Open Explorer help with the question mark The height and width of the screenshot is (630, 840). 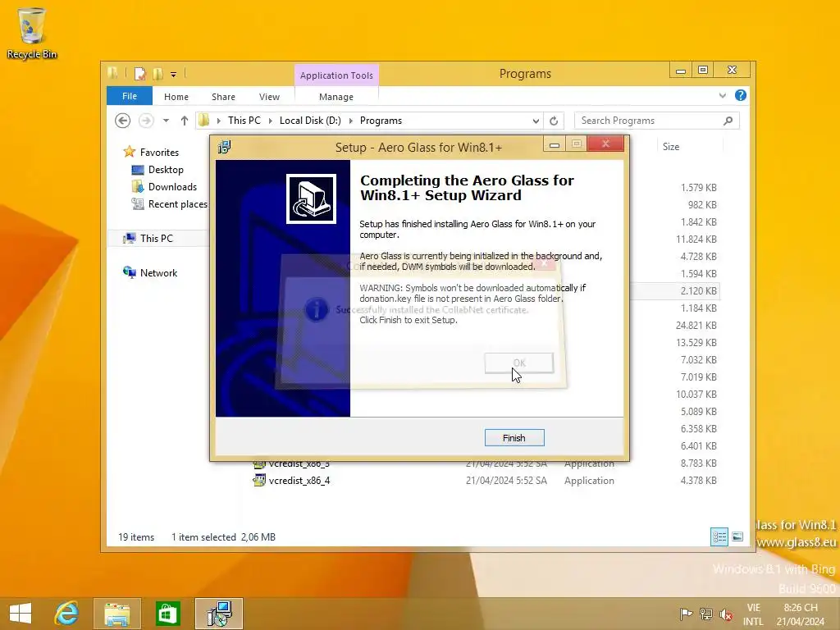(x=741, y=95)
